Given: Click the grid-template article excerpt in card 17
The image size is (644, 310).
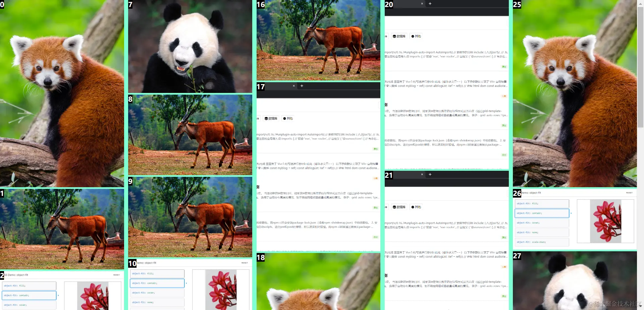Looking at the screenshot, I should click(x=318, y=195).
